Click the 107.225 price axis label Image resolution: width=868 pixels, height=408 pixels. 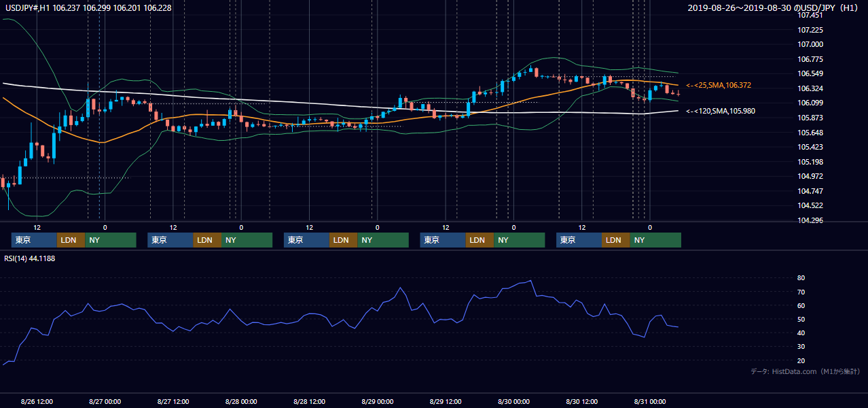point(810,30)
